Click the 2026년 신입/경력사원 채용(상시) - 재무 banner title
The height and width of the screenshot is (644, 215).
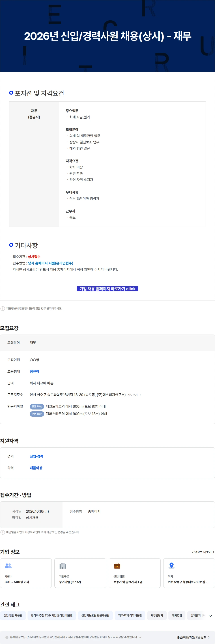point(108,36)
